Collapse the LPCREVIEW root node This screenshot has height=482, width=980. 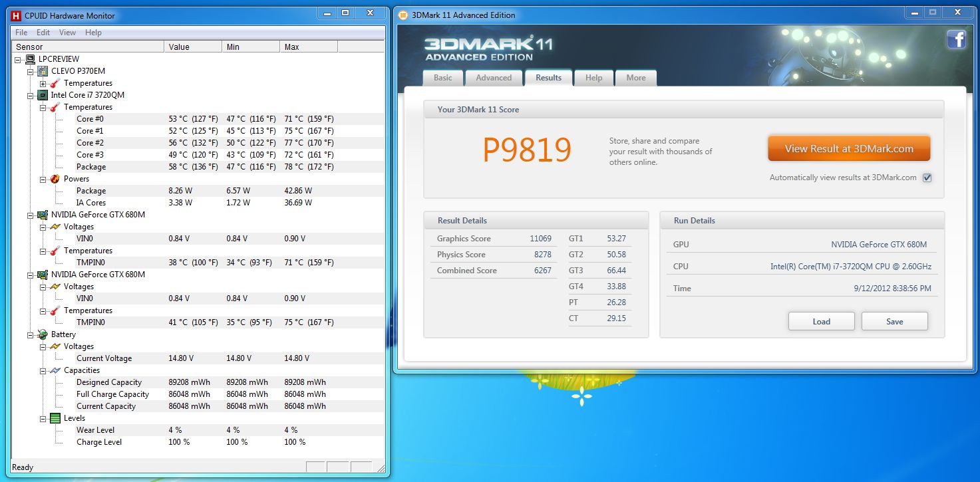click(18, 59)
